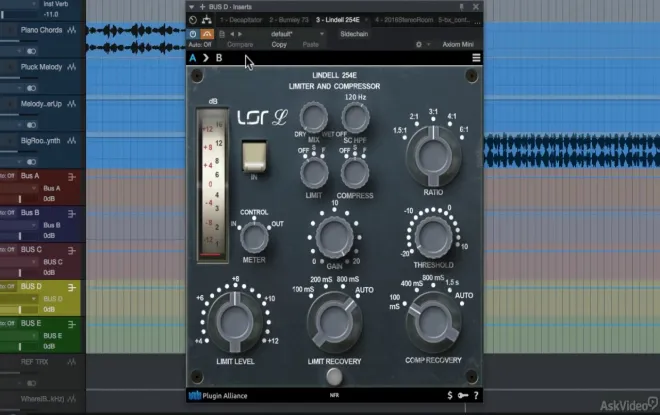Open the plugin hamburger menu
The height and width of the screenshot is (415, 660).
476,58
